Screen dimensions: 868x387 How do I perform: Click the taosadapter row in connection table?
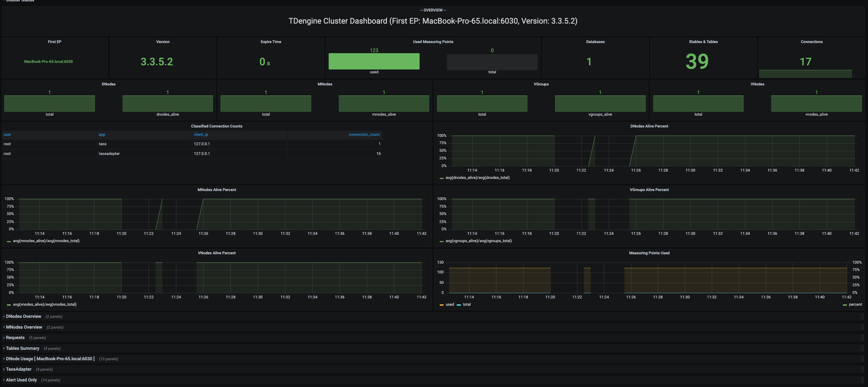pos(109,154)
